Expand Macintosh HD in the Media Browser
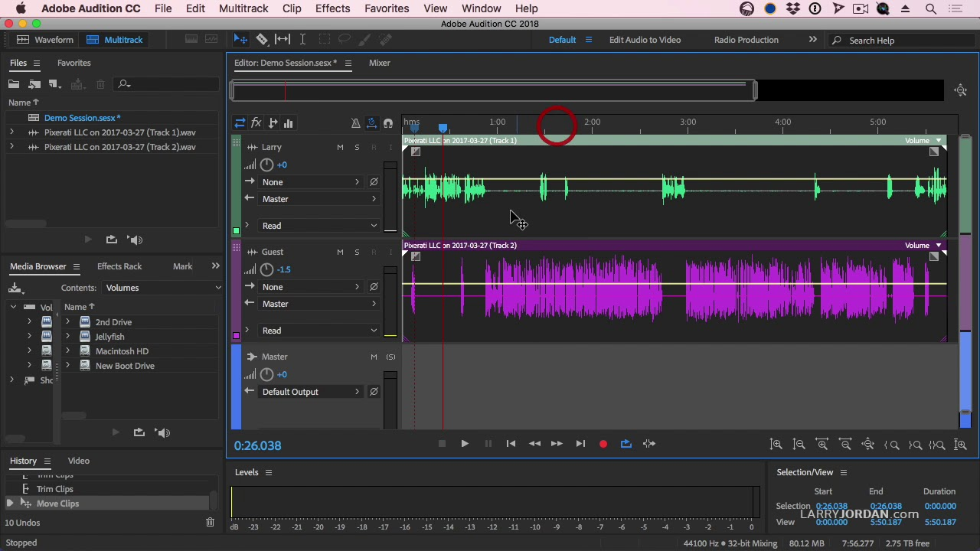Image resolution: width=980 pixels, height=551 pixels. pos(68,350)
